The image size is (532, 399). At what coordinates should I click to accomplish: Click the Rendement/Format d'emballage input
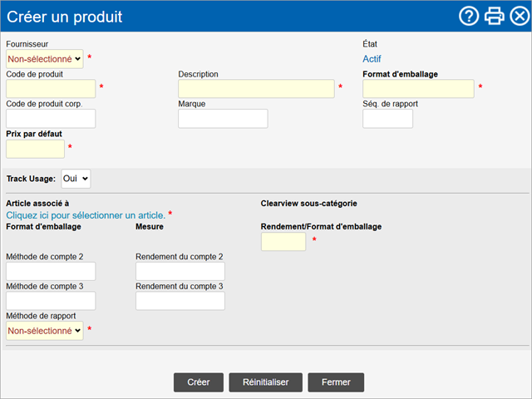tap(283, 242)
